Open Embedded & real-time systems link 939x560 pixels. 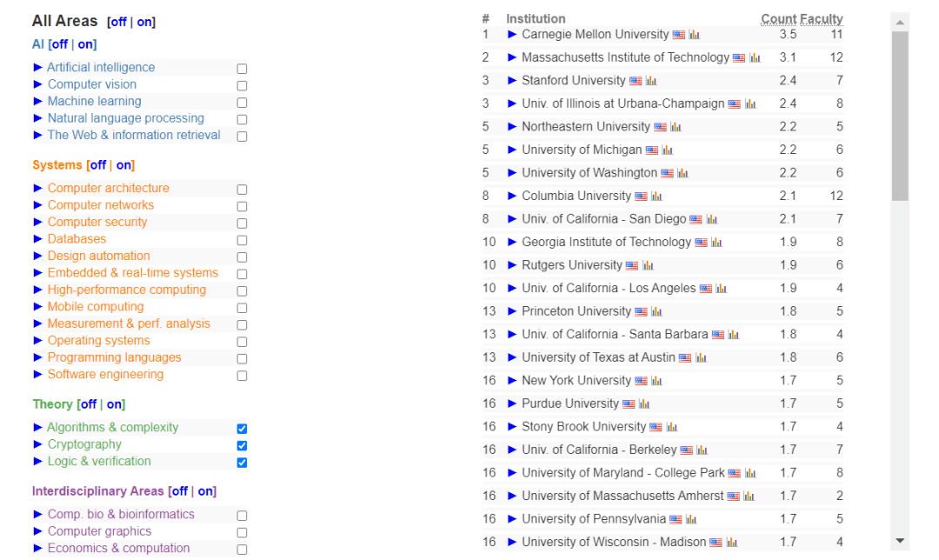pyautogui.click(x=133, y=273)
